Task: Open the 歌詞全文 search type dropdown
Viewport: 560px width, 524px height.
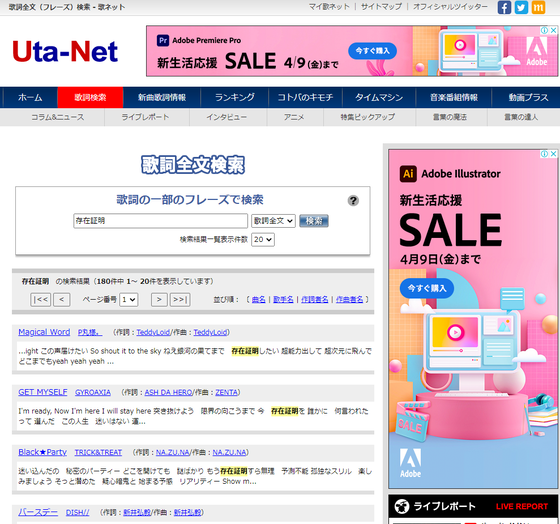Action: pos(273,221)
